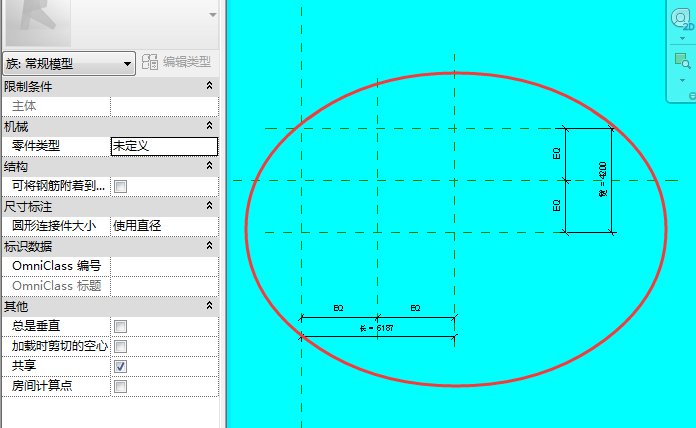
Task: Open the 族: 常规模型 family filter dropdown
Action: tap(69, 63)
